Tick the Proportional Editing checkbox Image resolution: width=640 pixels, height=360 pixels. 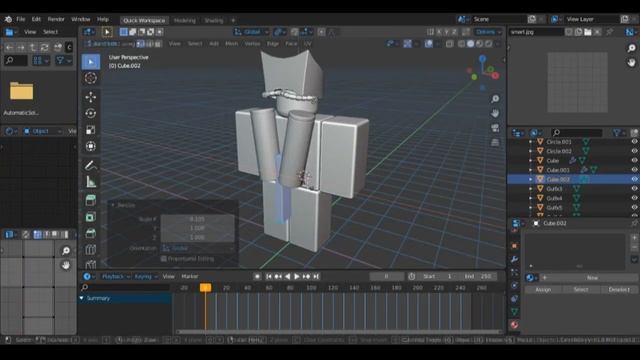(164, 259)
